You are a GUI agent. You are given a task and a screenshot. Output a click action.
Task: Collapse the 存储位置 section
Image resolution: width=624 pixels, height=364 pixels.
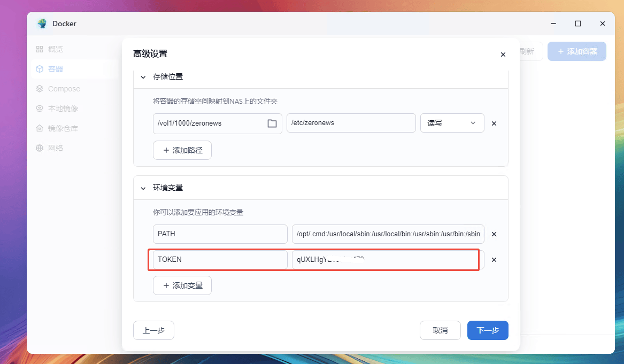coord(143,76)
